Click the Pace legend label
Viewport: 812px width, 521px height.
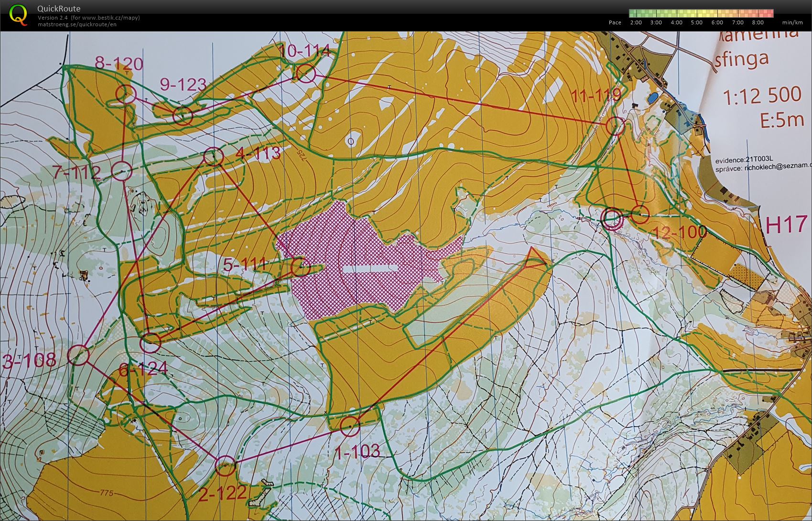[615, 22]
